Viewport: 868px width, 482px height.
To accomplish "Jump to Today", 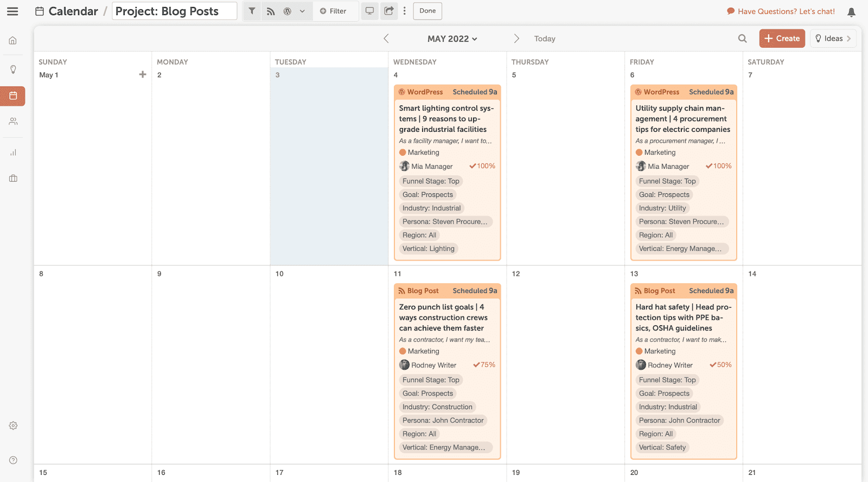I will [545, 39].
